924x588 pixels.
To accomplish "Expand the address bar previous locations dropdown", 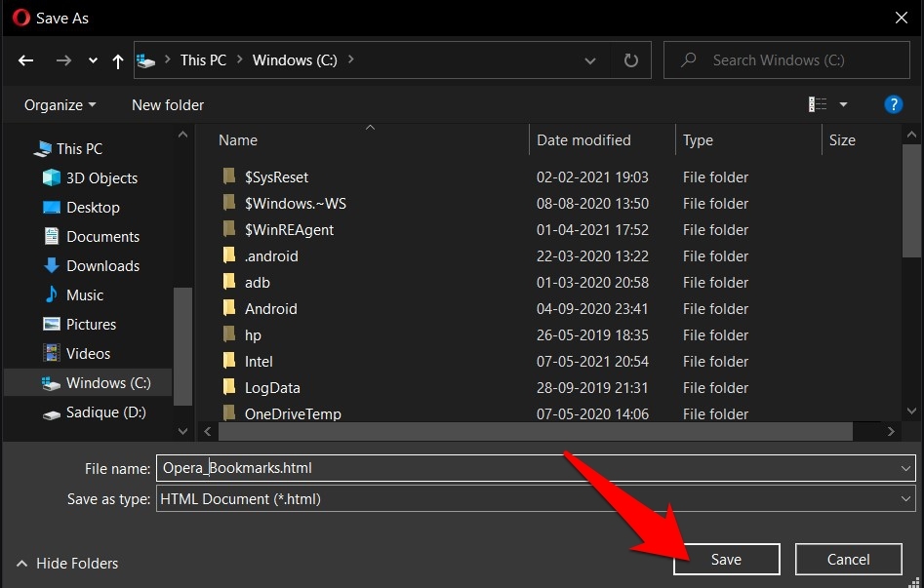I will coord(590,60).
